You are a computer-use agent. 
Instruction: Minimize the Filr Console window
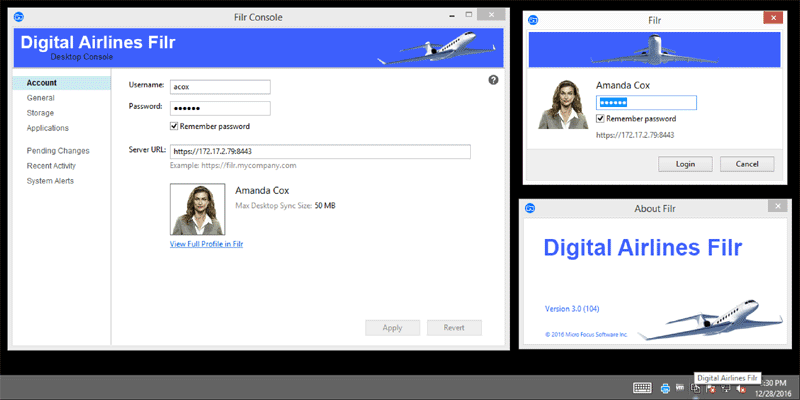(x=453, y=14)
